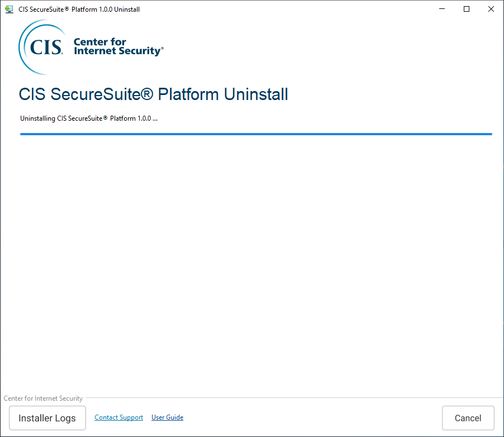Maximize the Uninstall window
The image size is (504, 437).
[x=467, y=9]
